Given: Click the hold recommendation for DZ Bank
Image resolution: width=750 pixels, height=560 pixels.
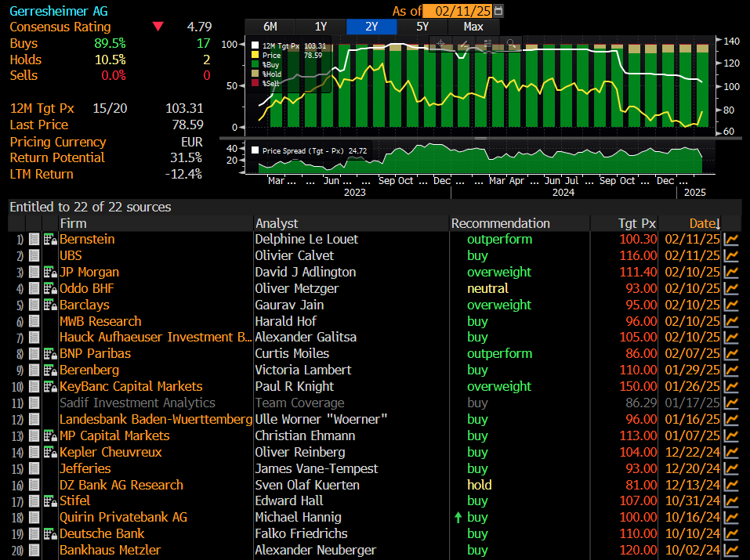Looking at the screenshot, I should 480,485.
